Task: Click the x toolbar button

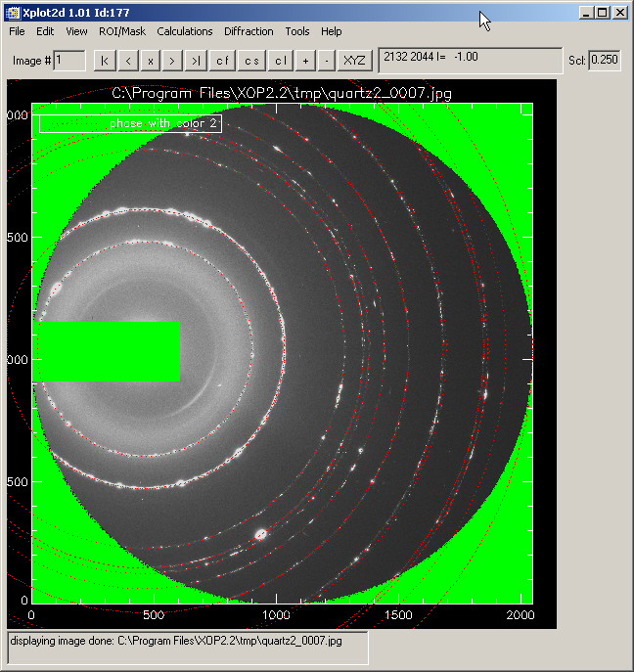Action: pos(151,61)
